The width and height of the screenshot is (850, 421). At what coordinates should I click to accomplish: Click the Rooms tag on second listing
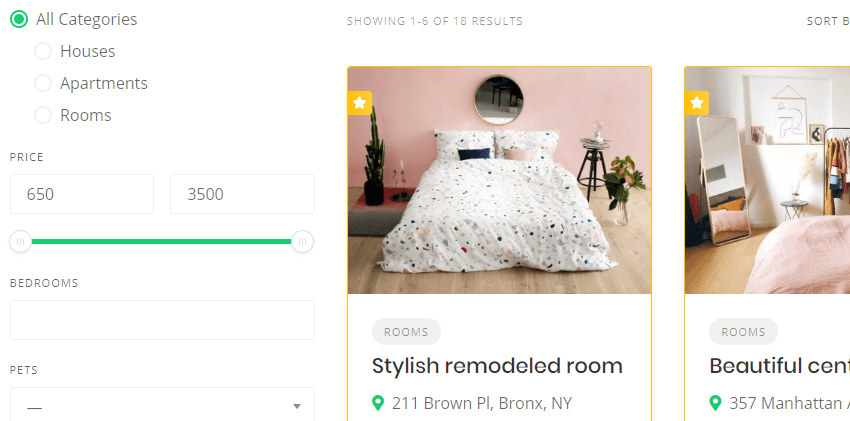coord(743,332)
